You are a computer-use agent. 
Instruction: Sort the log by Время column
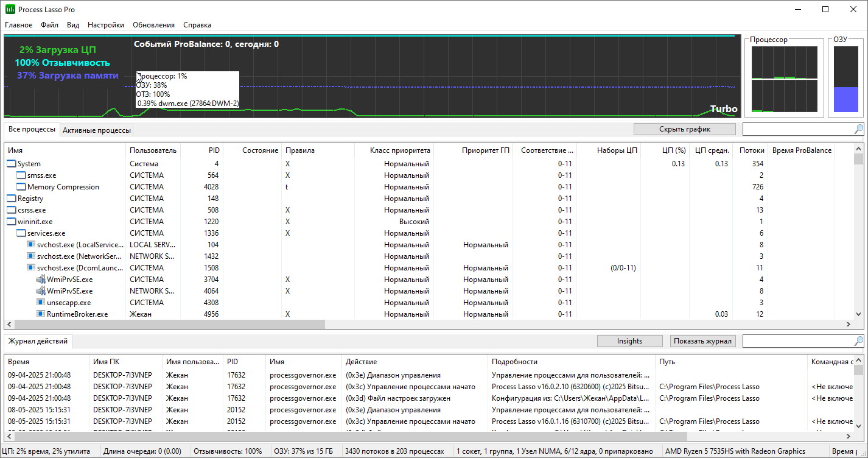tap(47, 362)
